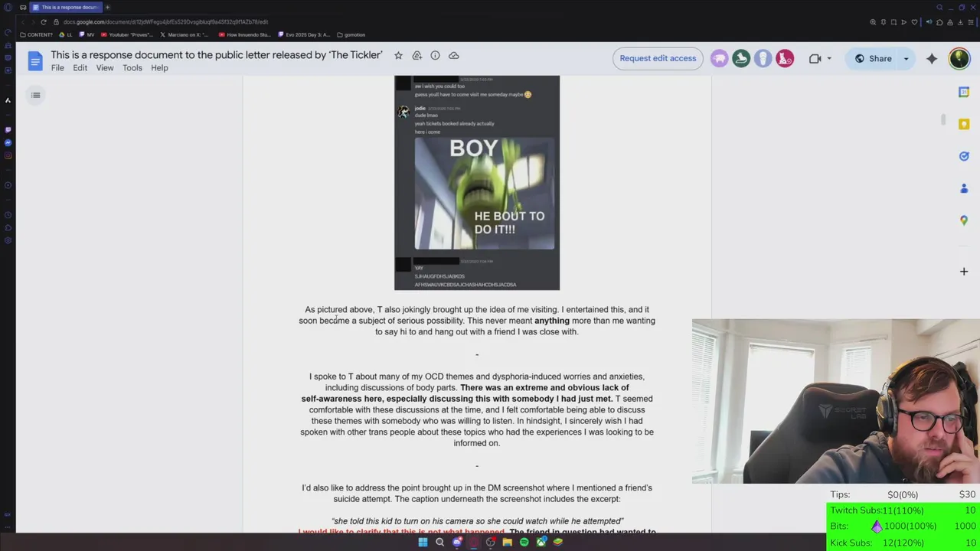Click the document title text
This screenshot has height=551, width=980.
pos(217,55)
